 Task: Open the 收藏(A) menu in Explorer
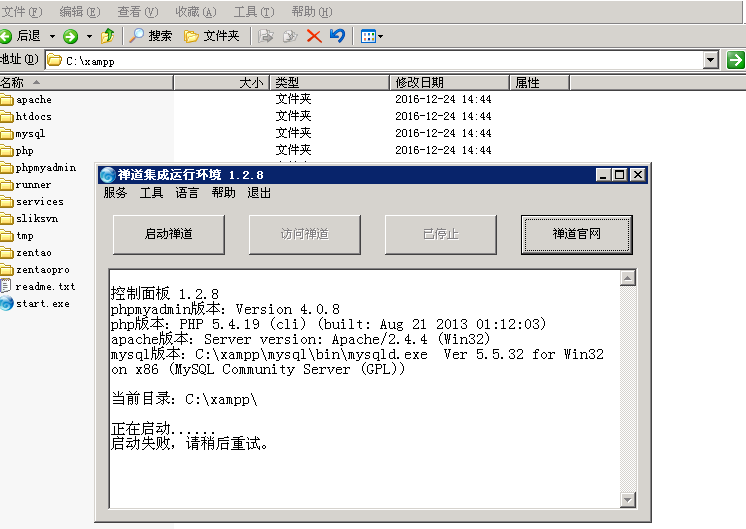tap(196, 11)
